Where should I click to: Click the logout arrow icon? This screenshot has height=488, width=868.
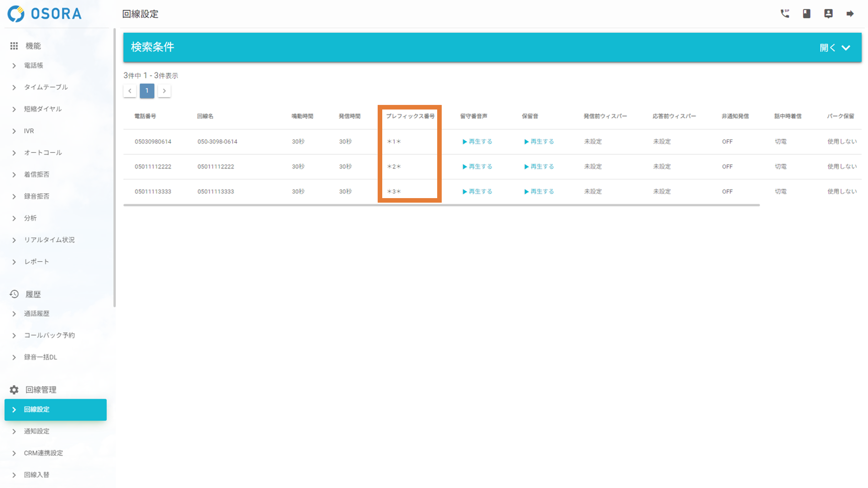pos(850,14)
